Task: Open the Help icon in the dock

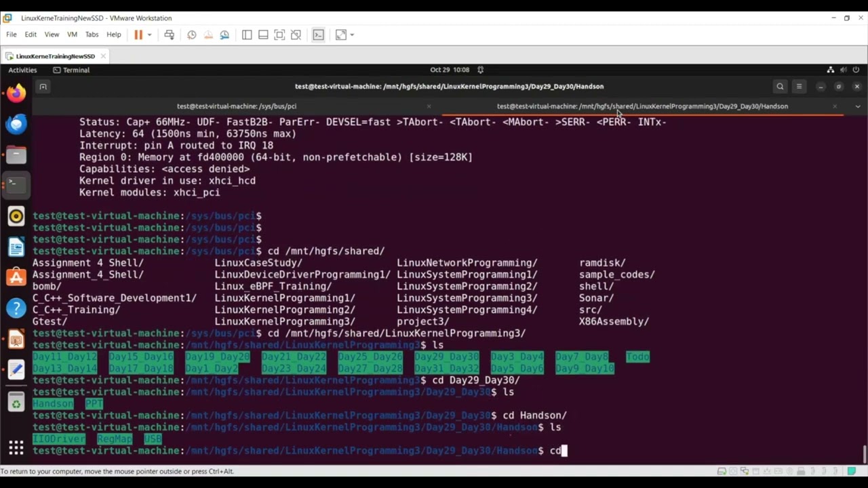Action: point(16,308)
